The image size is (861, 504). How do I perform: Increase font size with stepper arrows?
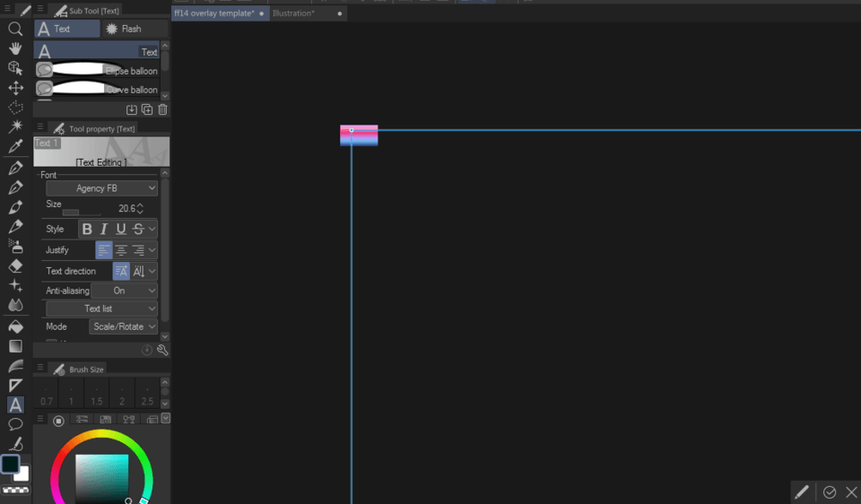pyautogui.click(x=140, y=205)
